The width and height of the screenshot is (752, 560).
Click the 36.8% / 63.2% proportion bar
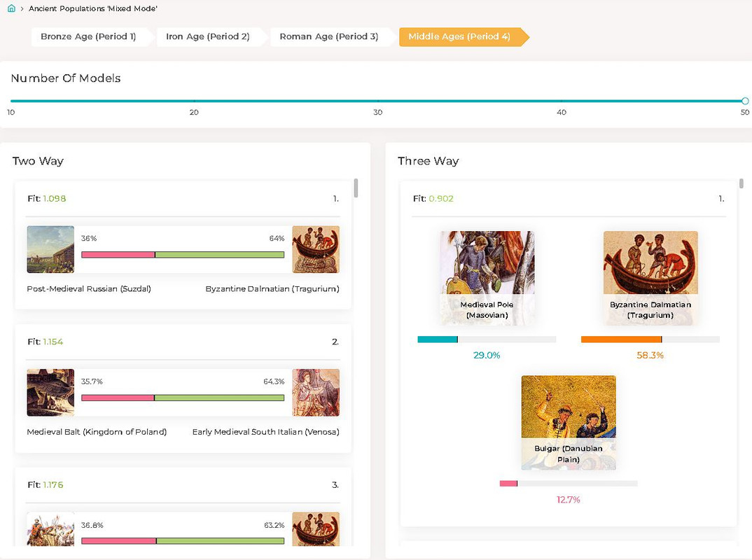click(183, 541)
